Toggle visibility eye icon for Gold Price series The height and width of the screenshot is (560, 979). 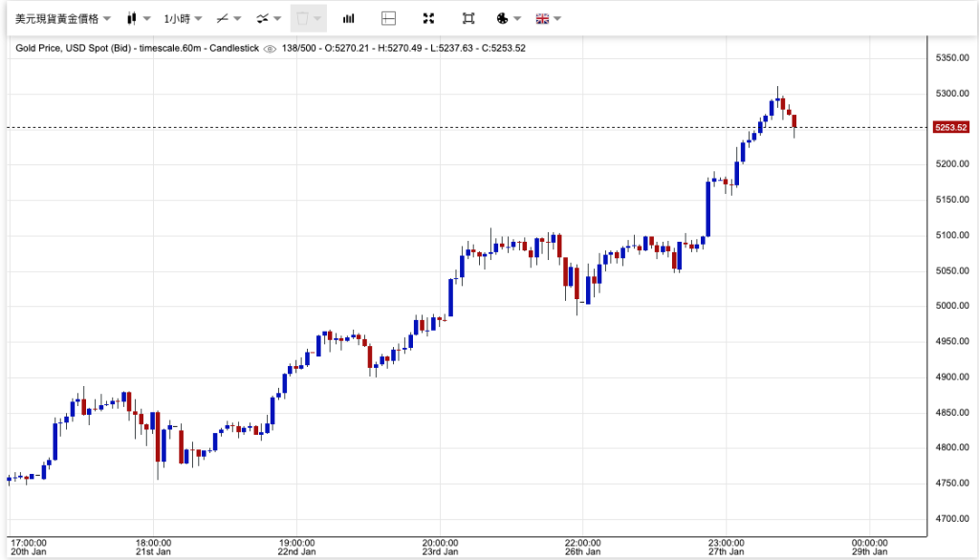(x=270, y=49)
